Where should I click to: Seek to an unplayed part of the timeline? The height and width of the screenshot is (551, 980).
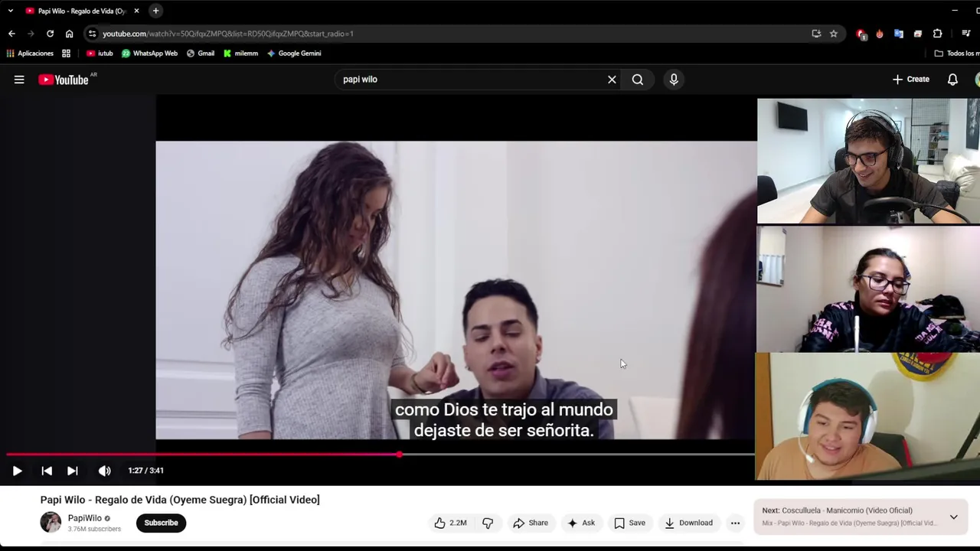[578, 455]
